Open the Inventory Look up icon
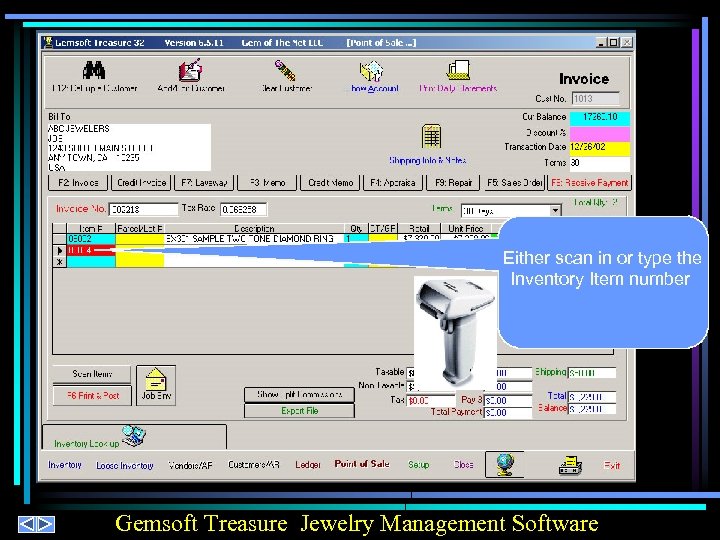 134,436
